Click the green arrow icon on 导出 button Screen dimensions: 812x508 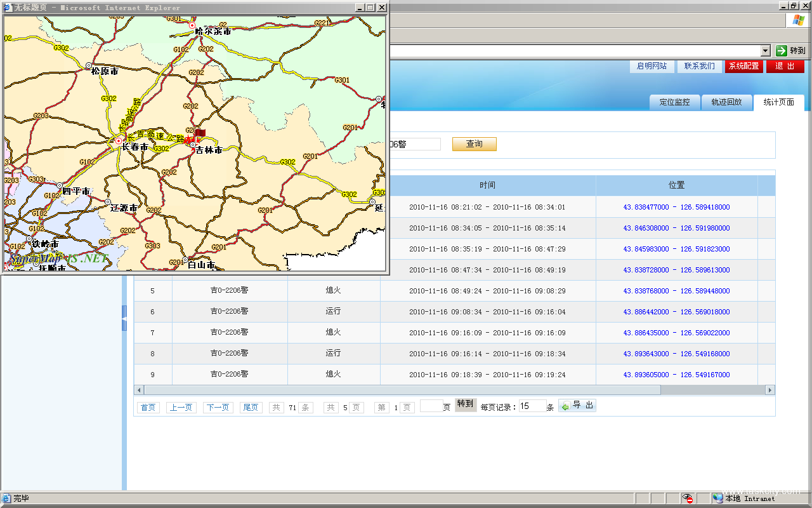pyautogui.click(x=565, y=406)
